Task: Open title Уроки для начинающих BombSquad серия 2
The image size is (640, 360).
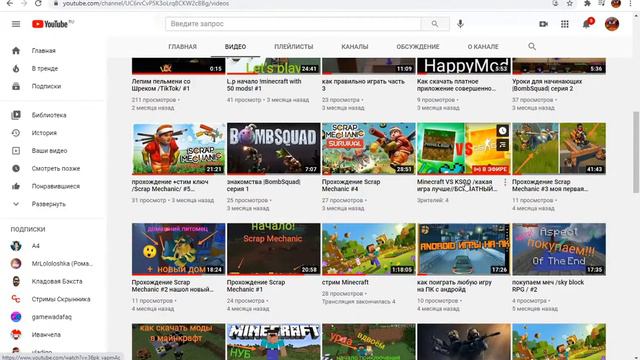Action: point(547,85)
